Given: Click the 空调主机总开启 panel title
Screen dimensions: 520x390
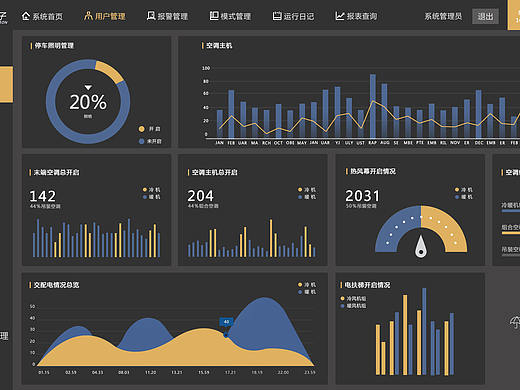Looking at the screenshot, I should [215, 172].
